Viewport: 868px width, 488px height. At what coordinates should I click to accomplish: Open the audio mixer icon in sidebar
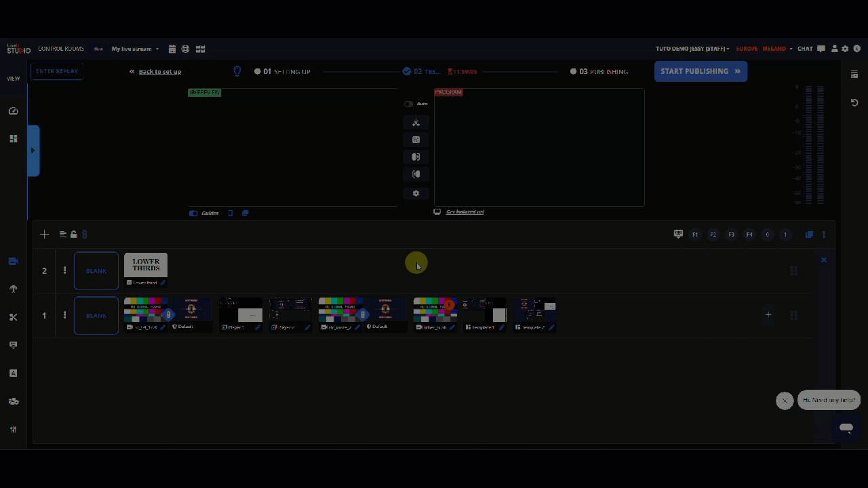point(13,429)
